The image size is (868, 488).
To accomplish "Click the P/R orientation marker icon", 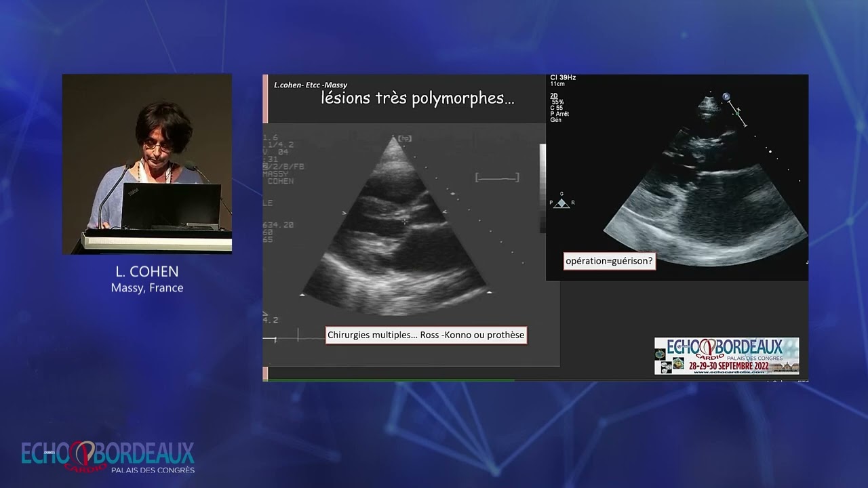I will (561, 201).
